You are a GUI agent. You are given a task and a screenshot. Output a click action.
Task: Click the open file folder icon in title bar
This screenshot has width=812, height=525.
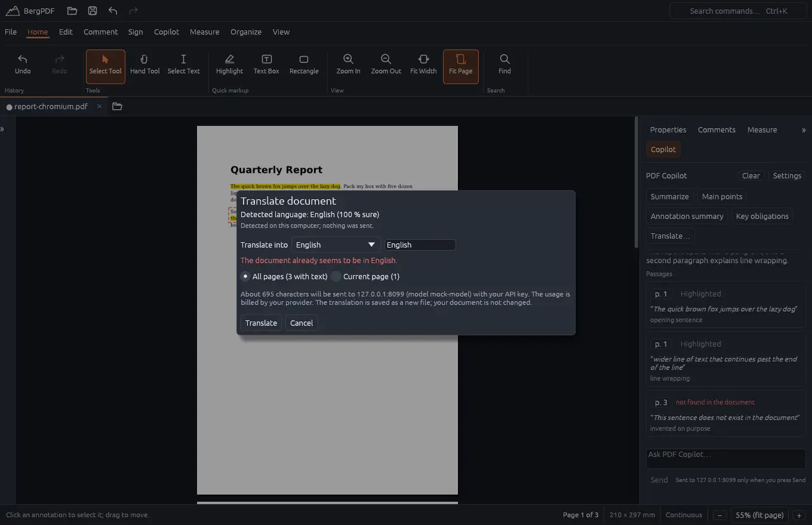click(72, 11)
